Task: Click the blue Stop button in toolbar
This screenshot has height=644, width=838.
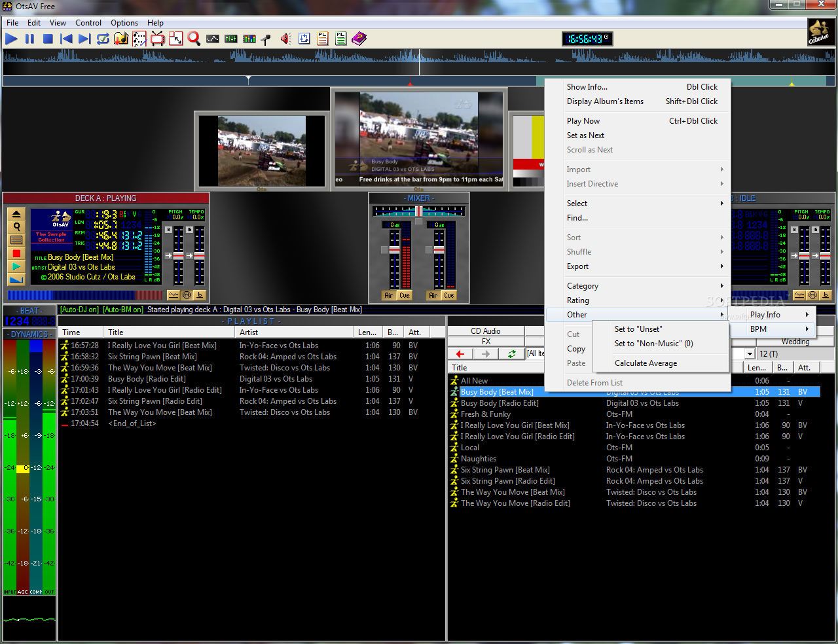Action: click(48, 39)
